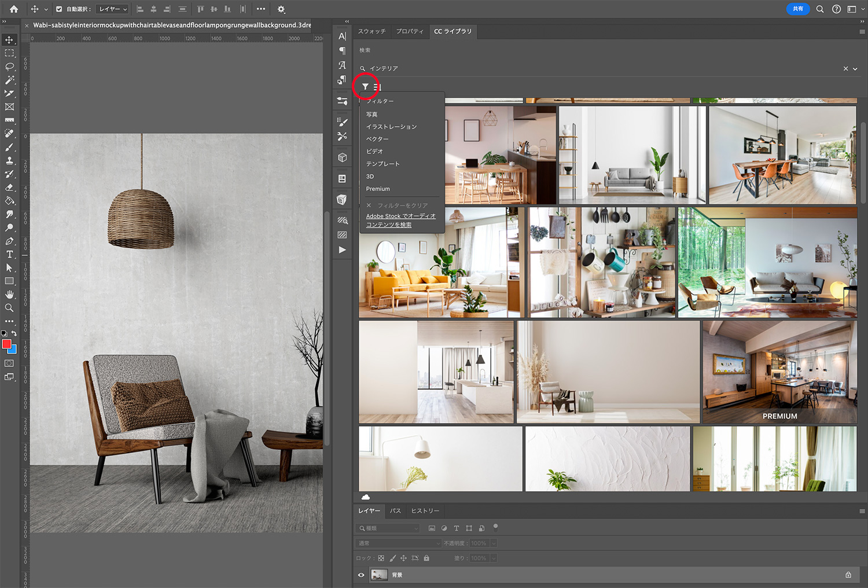Toggle lock all padlock in lock row
Image resolution: width=868 pixels, height=588 pixels.
tap(426, 558)
